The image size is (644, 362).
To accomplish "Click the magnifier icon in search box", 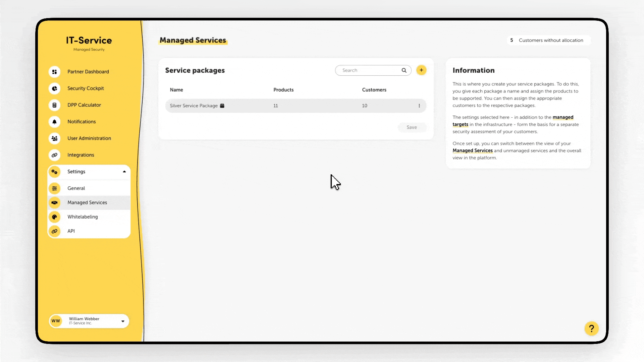I will (x=404, y=70).
